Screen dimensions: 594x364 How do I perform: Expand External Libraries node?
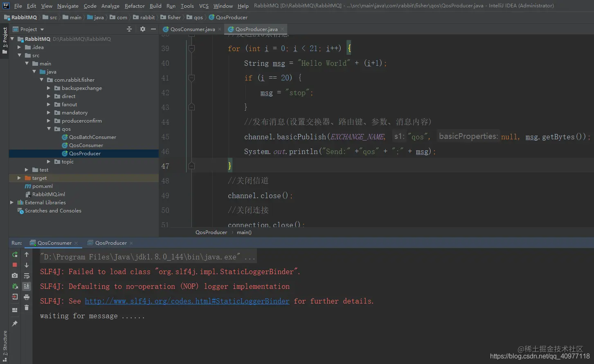12,202
